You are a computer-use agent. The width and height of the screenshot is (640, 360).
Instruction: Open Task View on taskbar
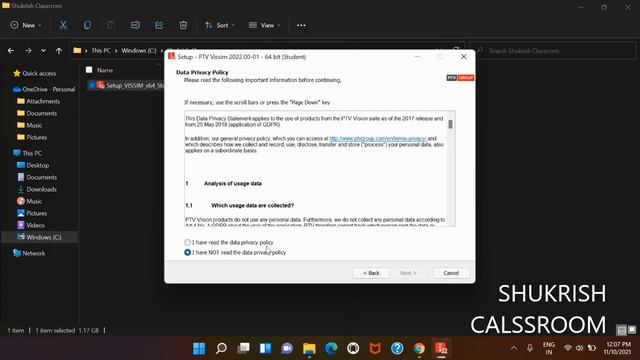243,349
